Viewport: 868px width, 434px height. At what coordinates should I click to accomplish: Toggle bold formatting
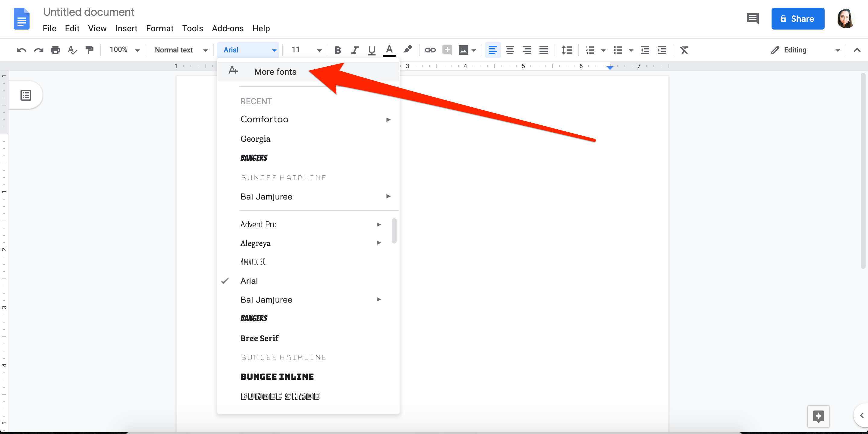click(338, 50)
